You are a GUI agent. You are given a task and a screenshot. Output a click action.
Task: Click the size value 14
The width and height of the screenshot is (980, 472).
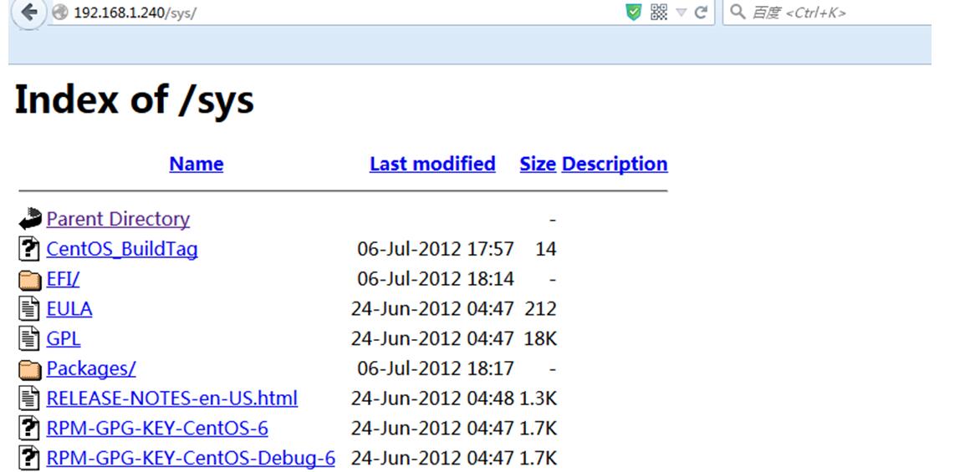pyautogui.click(x=546, y=249)
